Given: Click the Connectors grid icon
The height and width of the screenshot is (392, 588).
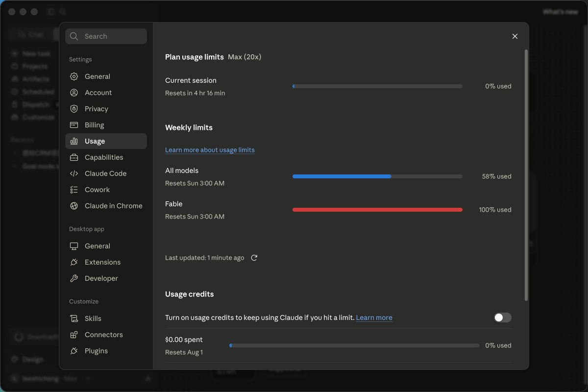Looking at the screenshot, I should click(x=74, y=335).
